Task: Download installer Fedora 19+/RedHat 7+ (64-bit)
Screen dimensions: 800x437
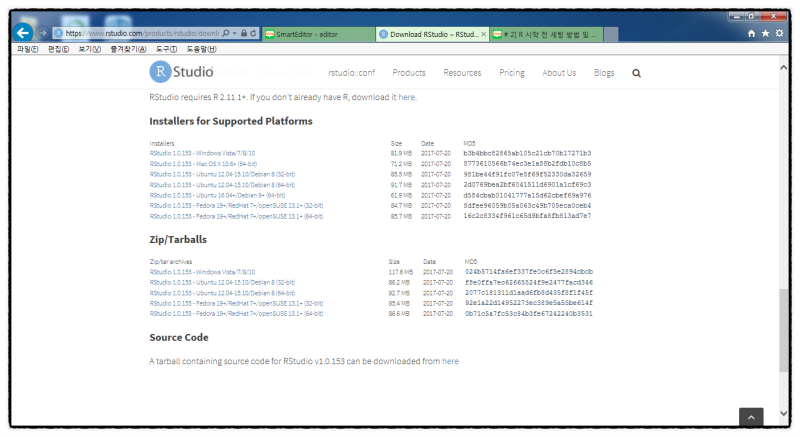Action: [236, 216]
